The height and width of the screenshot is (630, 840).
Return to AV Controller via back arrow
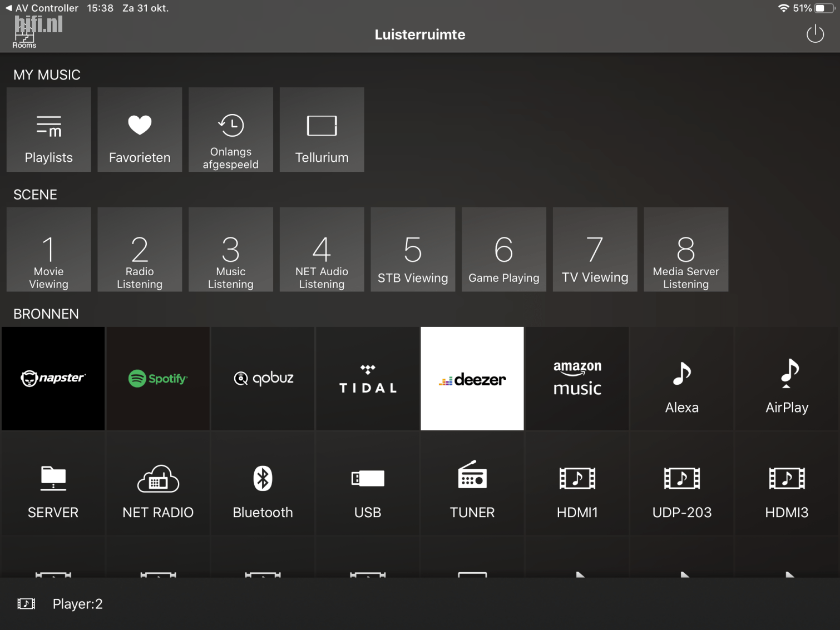tap(42, 8)
